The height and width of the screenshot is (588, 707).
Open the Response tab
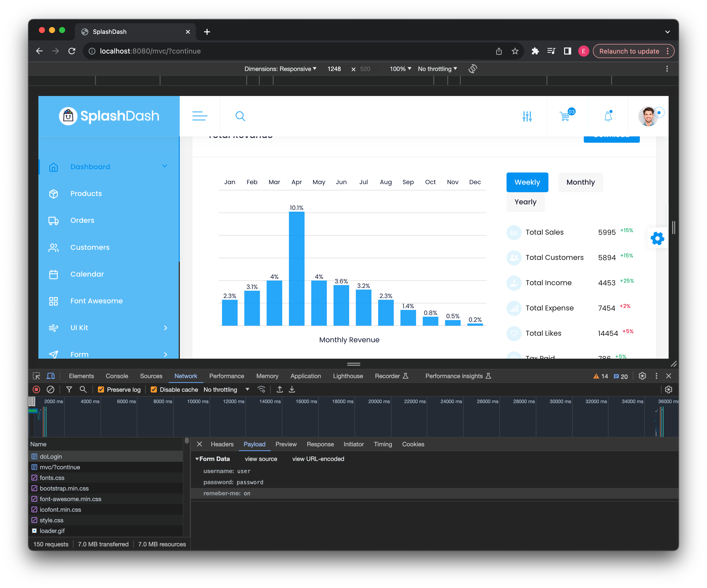coord(320,445)
